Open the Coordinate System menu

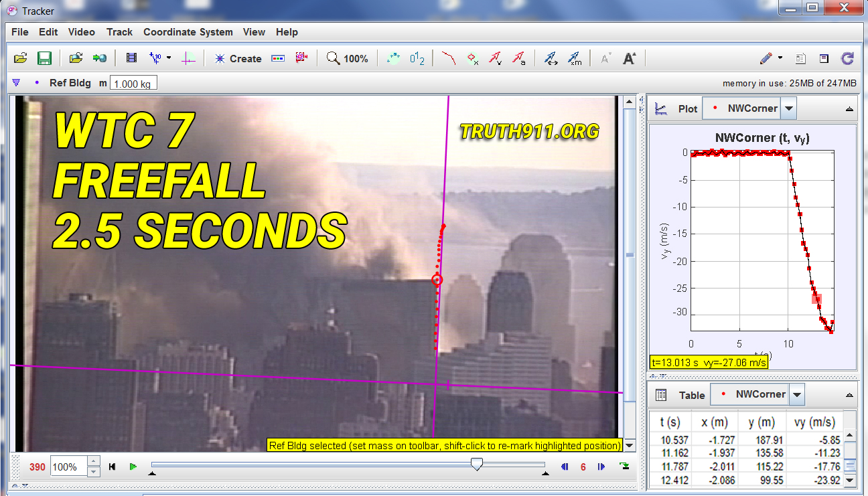point(188,32)
